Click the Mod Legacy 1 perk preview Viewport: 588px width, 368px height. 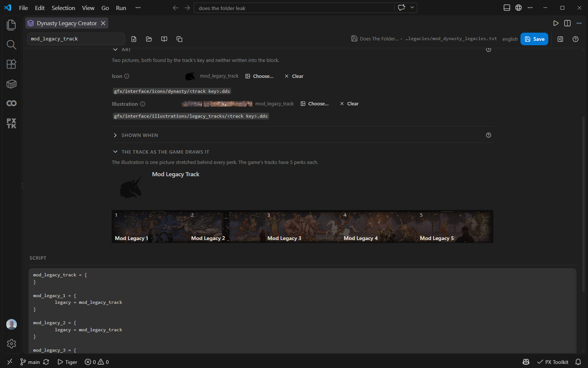click(x=150, y=227)
